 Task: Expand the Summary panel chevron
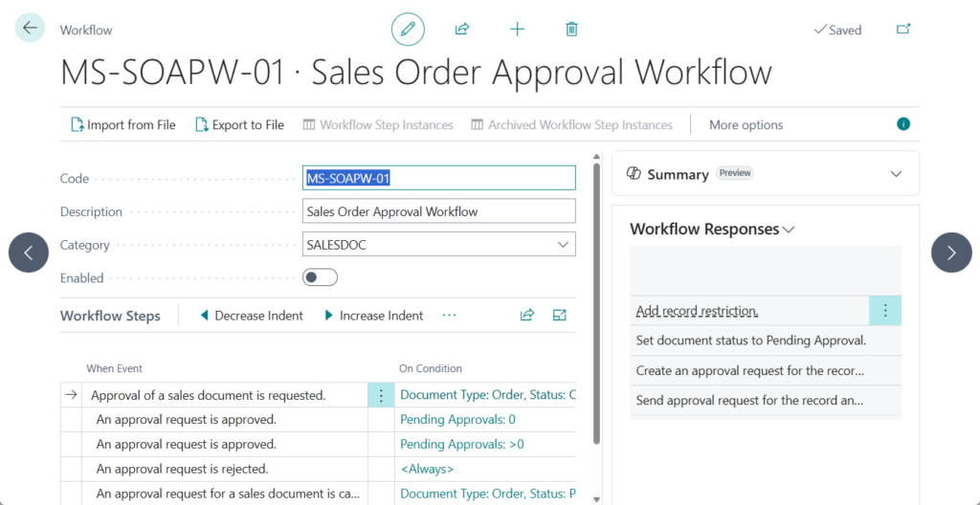pyautogui.click(x=896, y=174)
